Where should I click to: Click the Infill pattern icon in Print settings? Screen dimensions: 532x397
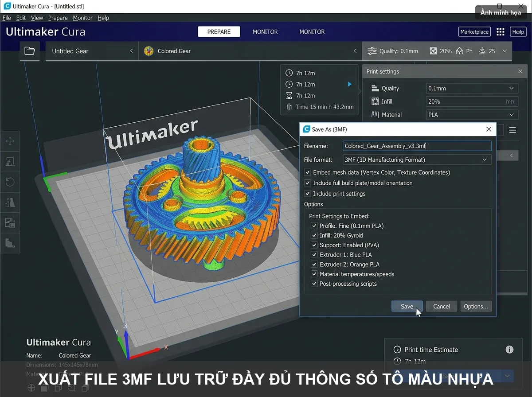pyautogui.click(x=375, y=101)
